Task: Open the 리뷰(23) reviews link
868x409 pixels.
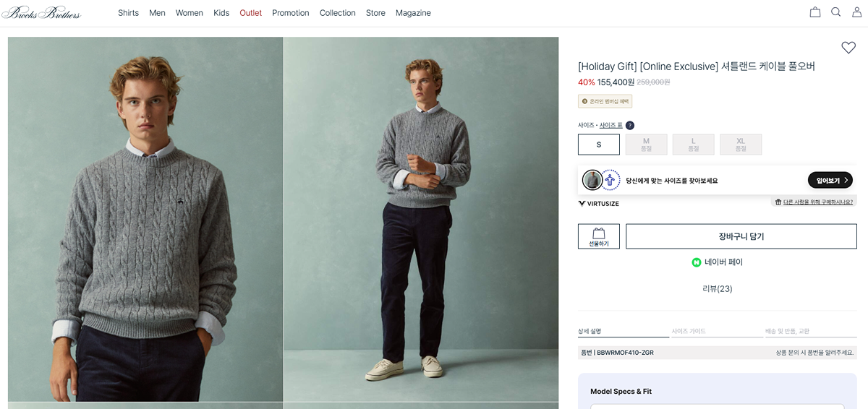Action: pos(718,289)
